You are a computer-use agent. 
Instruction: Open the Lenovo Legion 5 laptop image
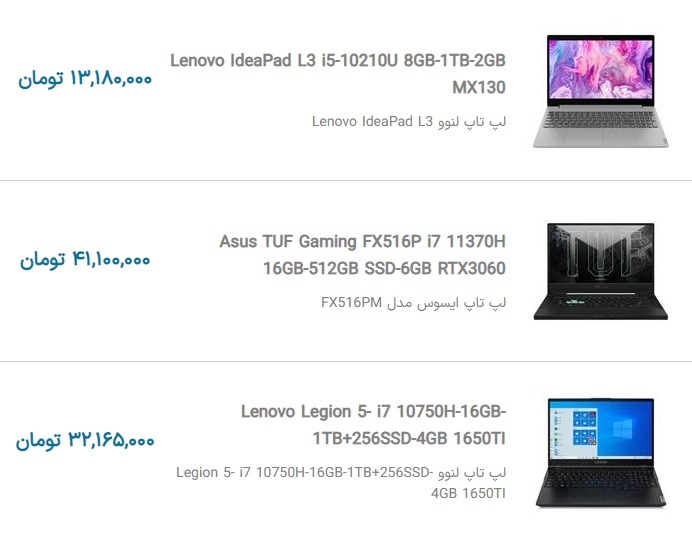(601, 453)
